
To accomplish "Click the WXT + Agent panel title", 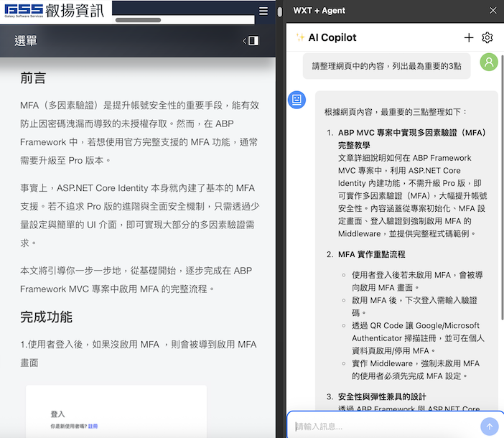I will pyautogui.click(x=319, y=11).
